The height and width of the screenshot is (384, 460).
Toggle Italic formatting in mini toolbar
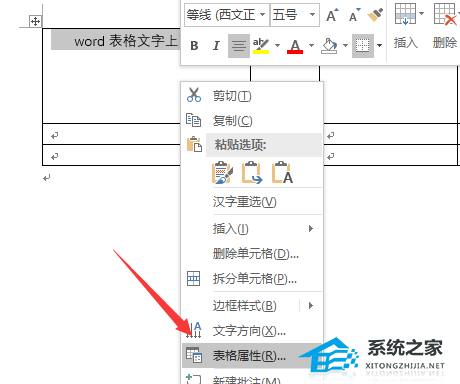(216, 46)
